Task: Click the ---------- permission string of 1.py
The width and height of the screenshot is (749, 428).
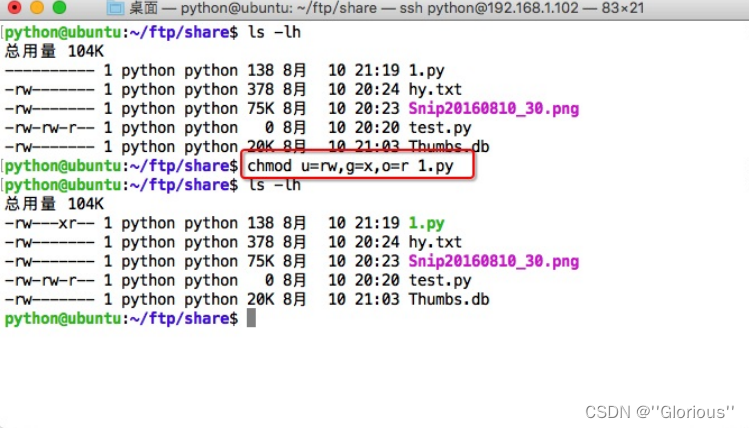Action: coord(50,71)
